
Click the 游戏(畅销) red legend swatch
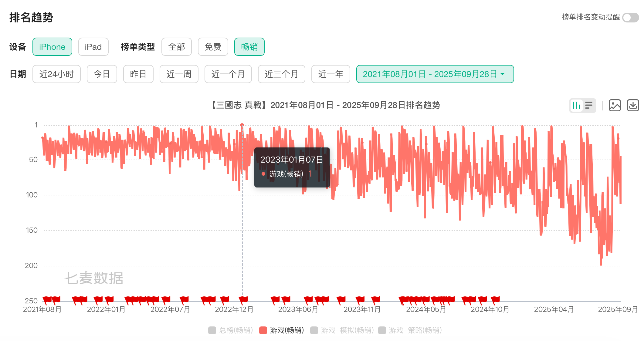tap(263, 330)
